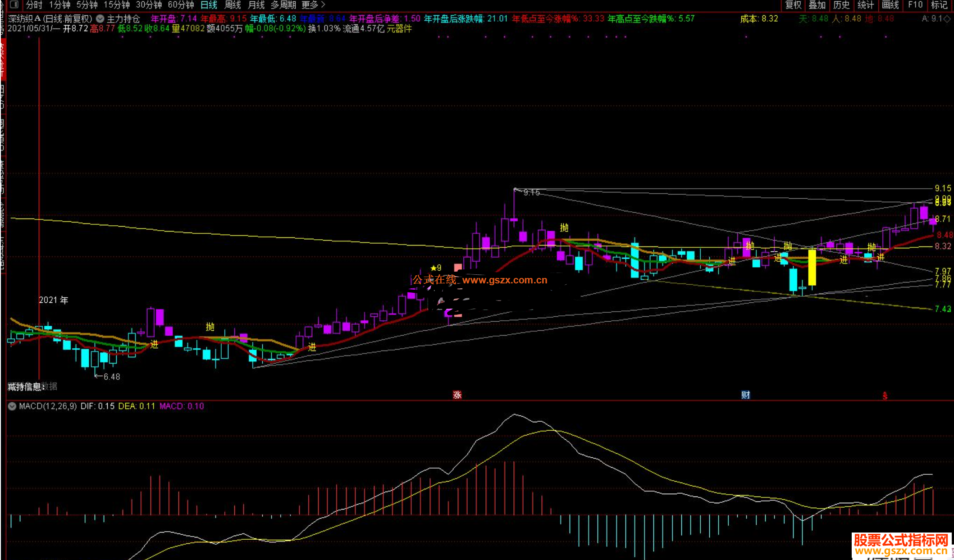Click the 年最低: 6.48 value
The height and width of the screenshot is (560, 954).
tap(273, 18)
